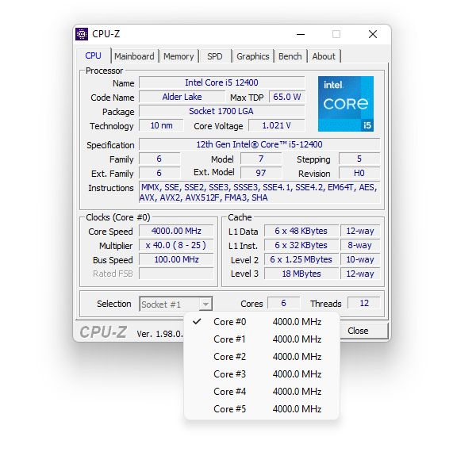Click the Bus Speed value 100.00 MHz
The width and height of the screenshot is (476, 452).
click(176, 259)
